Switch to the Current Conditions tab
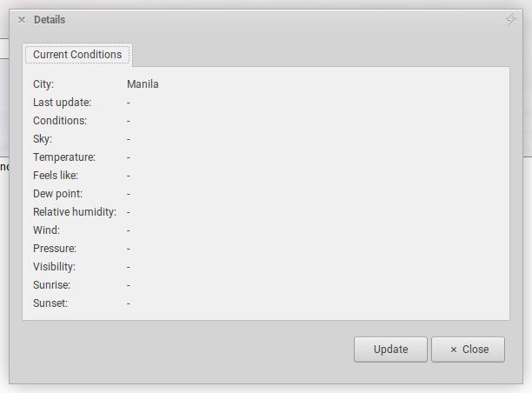The height and width of the screenshot is (393, 532). pyautogui.click(x=77, y=55)
